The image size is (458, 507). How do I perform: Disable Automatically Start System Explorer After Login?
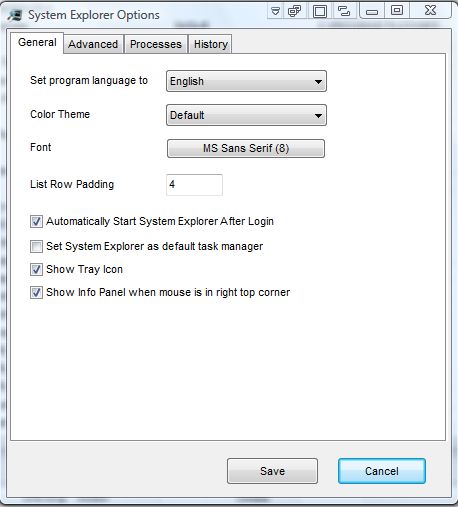(x=36, y=221)
